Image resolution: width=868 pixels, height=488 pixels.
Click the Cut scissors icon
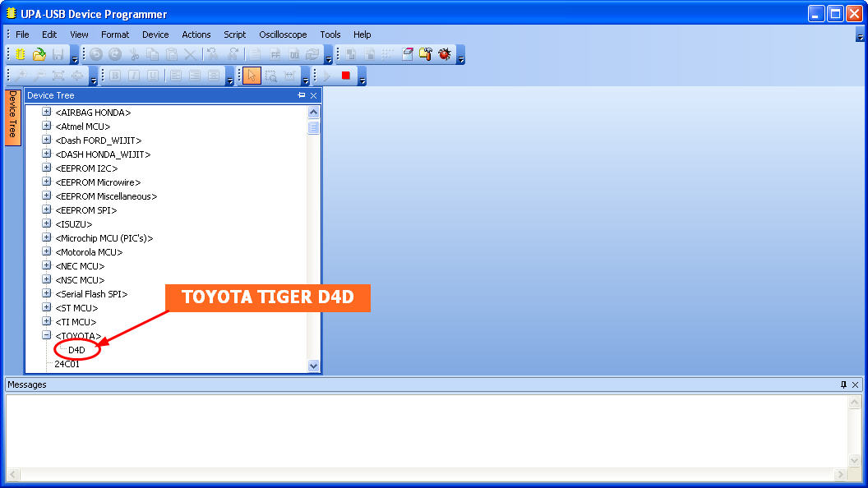[x=134, y=54]
